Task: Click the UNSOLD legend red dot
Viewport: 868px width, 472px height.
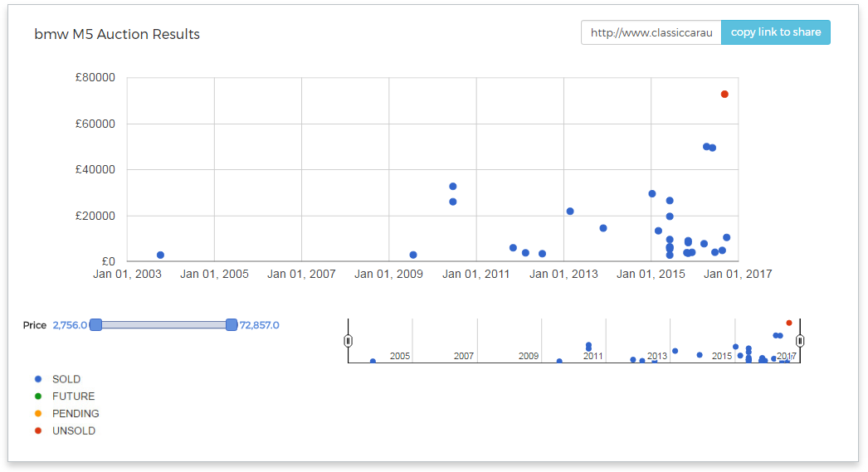Action: point(38,431)
